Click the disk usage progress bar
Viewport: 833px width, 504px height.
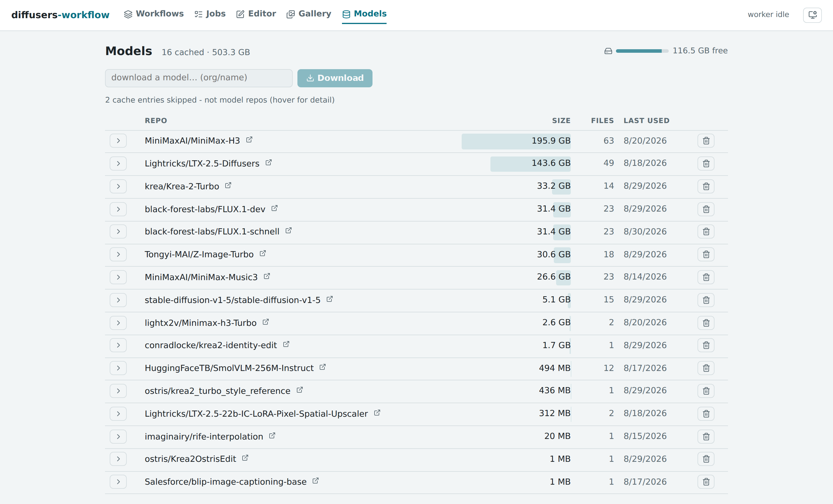pos(642,51)
